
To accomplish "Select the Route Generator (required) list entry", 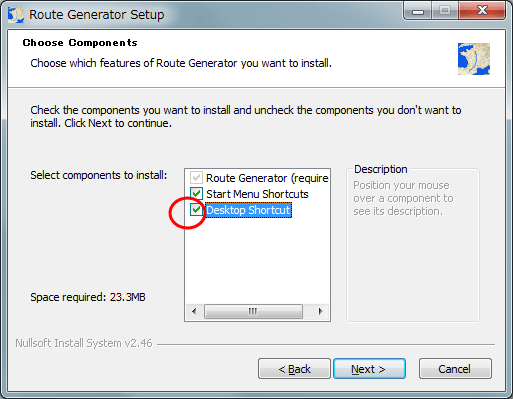I will click(267, 178).
